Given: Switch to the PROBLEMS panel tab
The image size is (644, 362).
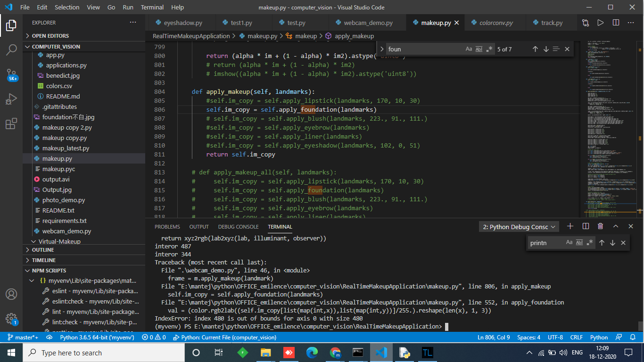Looking at the screenshot, I should click(167, 227).
